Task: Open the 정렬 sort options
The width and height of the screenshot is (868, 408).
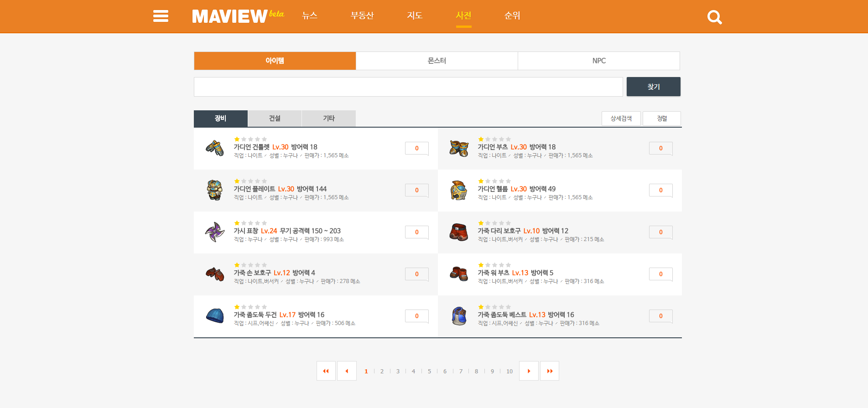Action: (661, 119)
